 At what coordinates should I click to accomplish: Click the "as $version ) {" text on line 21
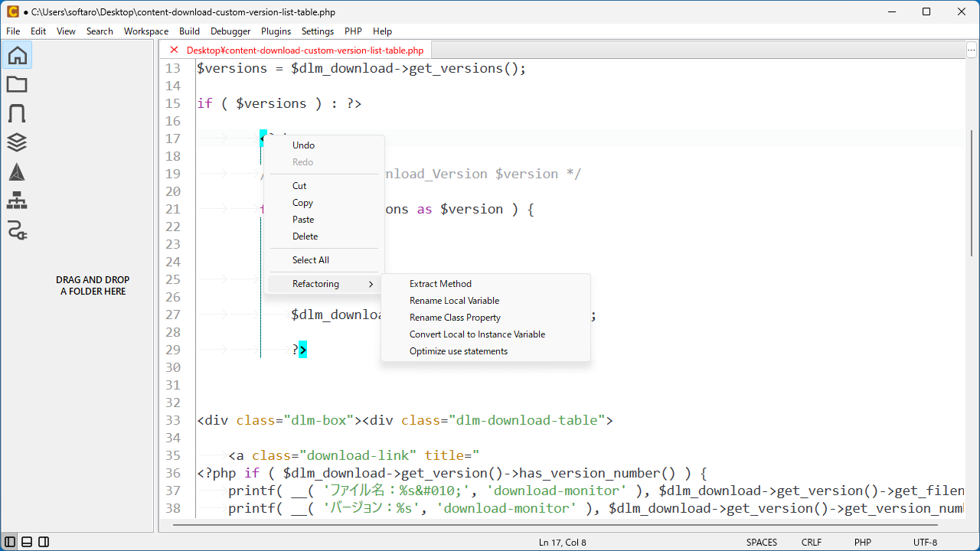coord(475,209)
